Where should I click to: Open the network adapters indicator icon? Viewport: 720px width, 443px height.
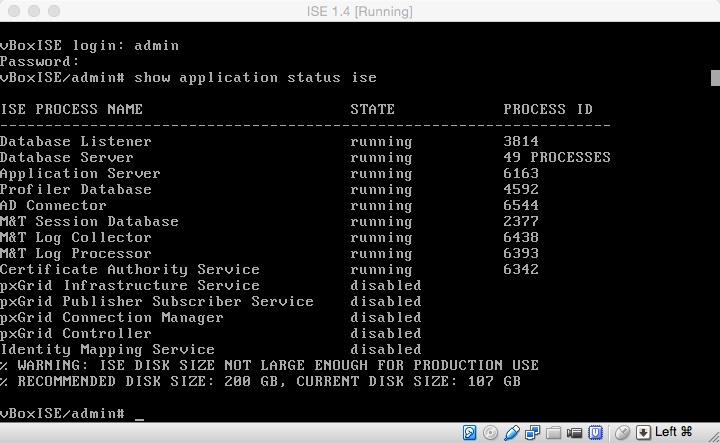pos(533,432)
